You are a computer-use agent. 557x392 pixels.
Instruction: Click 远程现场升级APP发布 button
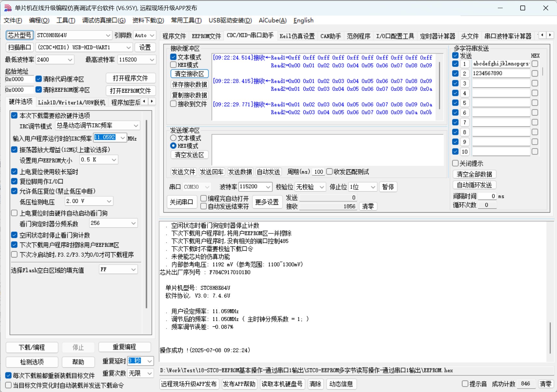click(x=189, y=384)
